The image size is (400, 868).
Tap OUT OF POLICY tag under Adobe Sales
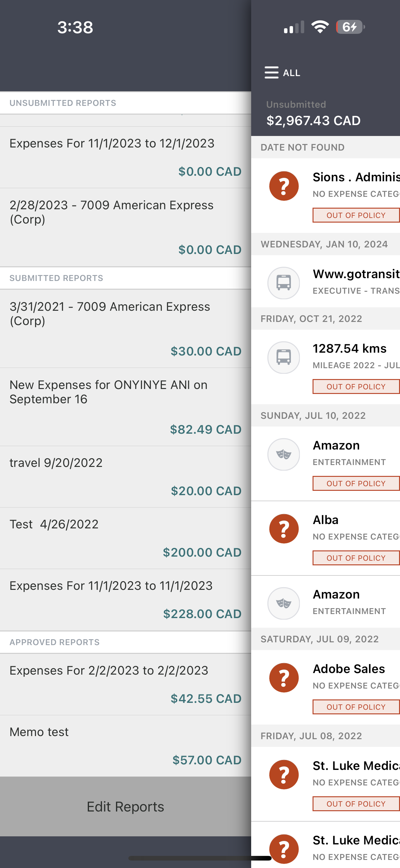coord(356,707)
